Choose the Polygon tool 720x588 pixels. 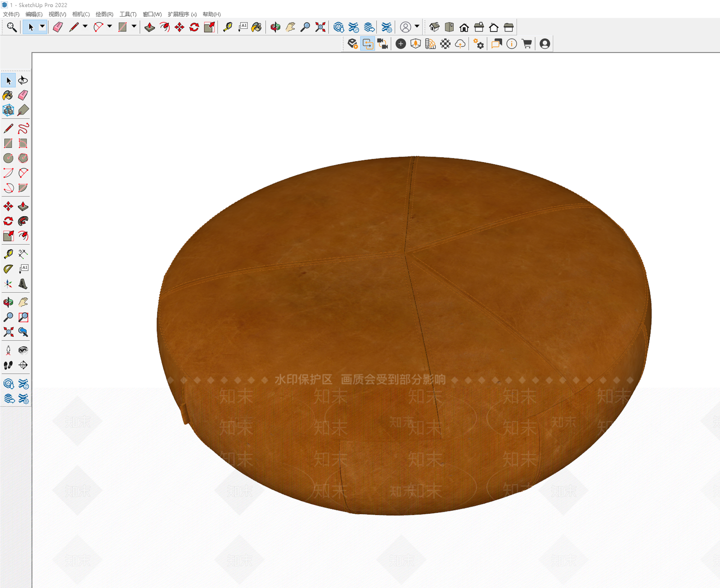(x=23, y=158)
